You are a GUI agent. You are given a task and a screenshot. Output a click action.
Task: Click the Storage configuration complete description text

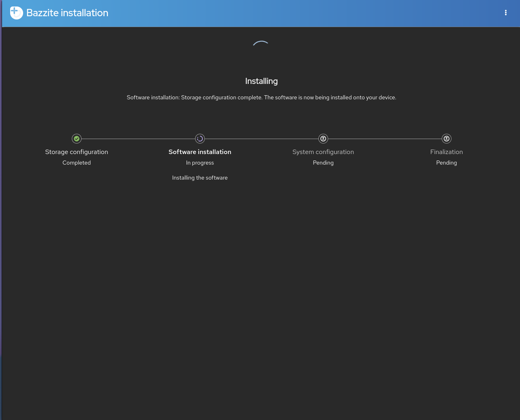(261, 97)
